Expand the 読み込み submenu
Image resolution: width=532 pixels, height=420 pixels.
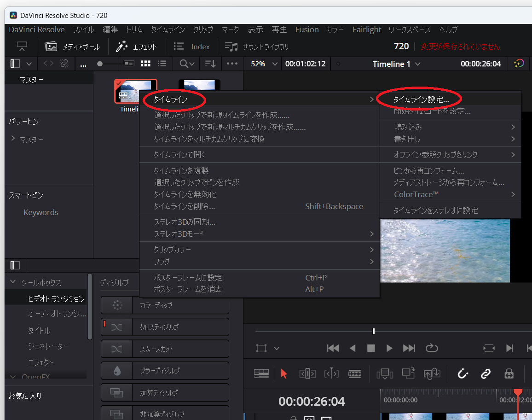pos(450,127)
